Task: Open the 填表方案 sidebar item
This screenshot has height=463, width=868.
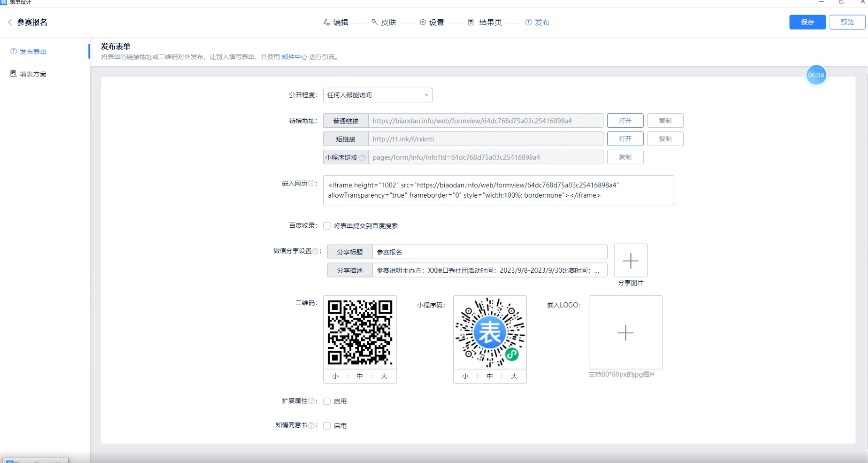Action: pyautogui.click(x=33, y=74)
